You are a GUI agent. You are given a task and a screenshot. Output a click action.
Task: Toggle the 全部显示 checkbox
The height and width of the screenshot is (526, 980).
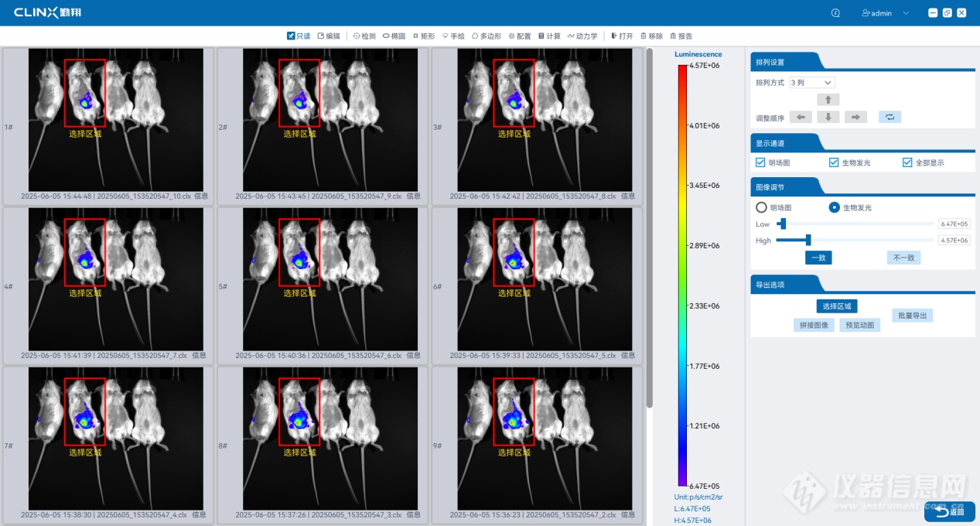point(908,162)
